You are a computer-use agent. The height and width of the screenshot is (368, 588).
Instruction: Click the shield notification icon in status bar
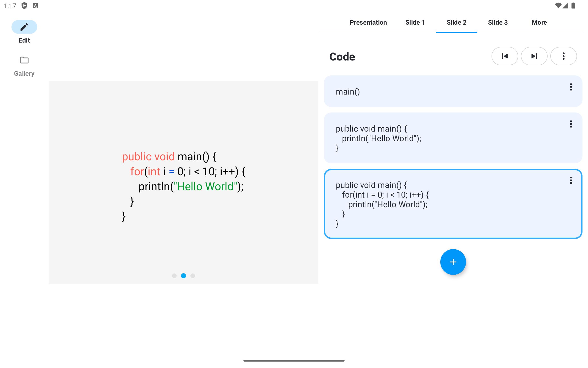point(24,5)
